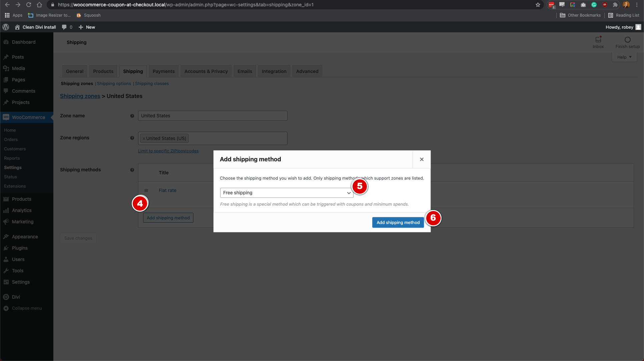Open Divi in the sidebar
The width and height of the screenshot is (644, 361).
[16, 297]
